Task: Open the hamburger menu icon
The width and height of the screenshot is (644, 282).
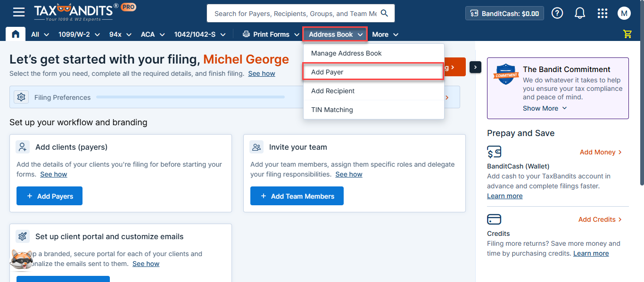Action: click(19, 12)
